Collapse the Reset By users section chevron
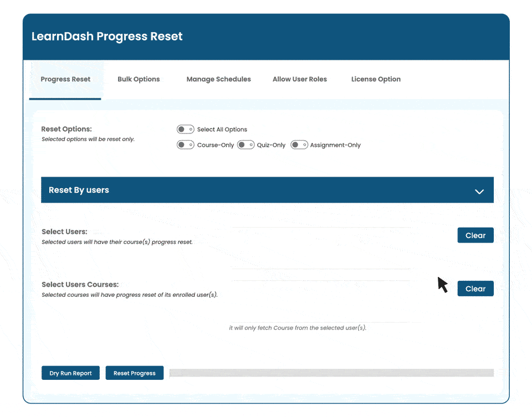Image resolution: width=532 pixels, height=417 pixels. [479, 192]
